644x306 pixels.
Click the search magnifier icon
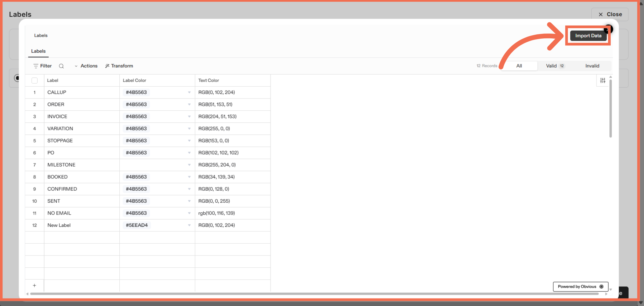[61, 66]
